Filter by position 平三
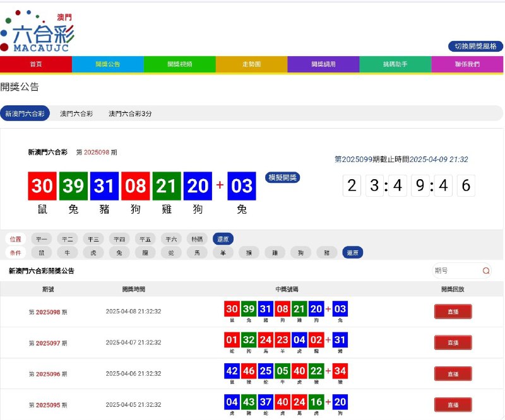The height and width of the screenshot is (420, 505). [93, 239]
